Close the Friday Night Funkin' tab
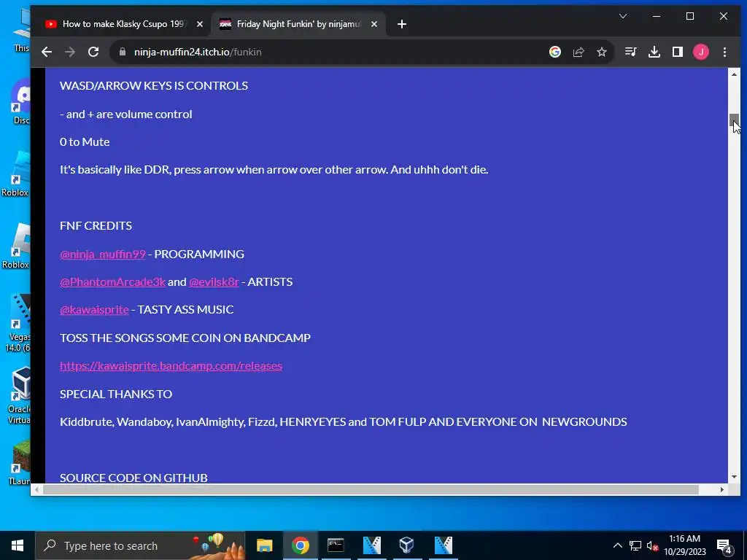 click(374, 24)
